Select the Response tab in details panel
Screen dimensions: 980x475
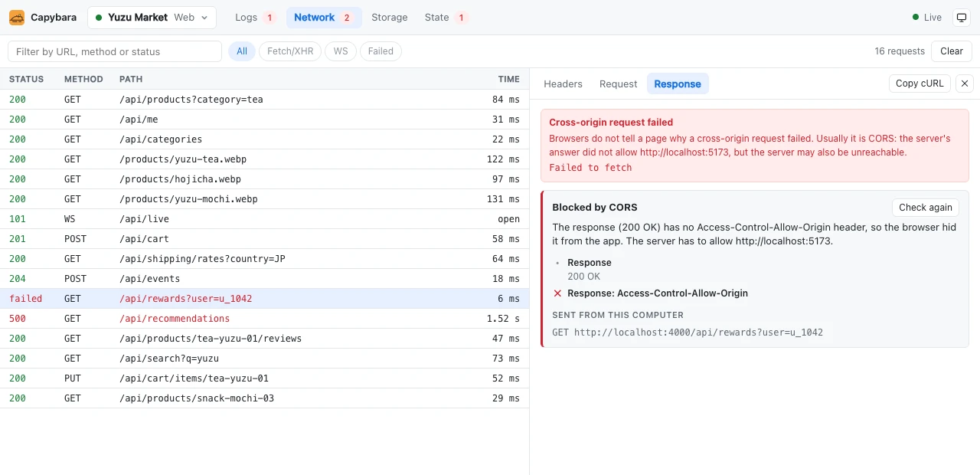coord(678,84)
